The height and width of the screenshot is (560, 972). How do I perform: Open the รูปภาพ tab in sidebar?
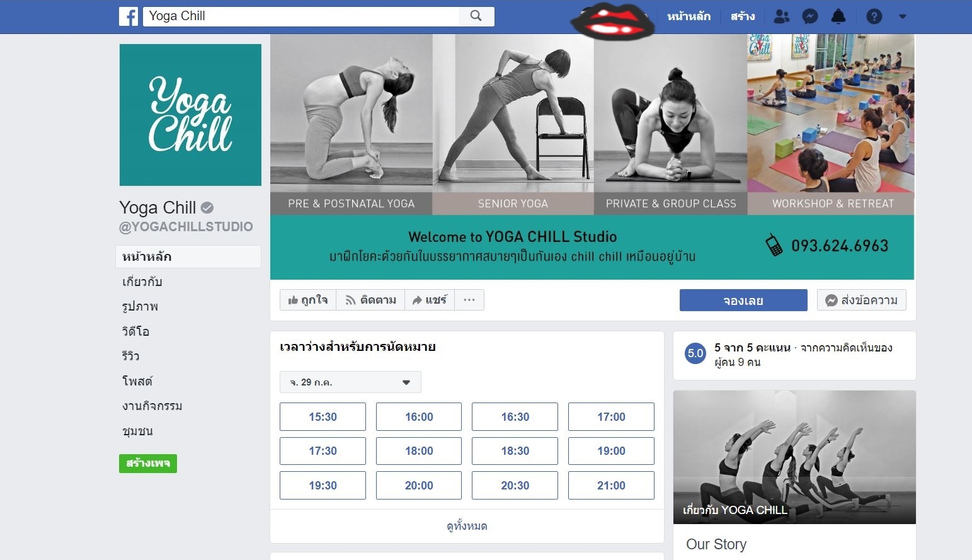(x=140, y=306)
